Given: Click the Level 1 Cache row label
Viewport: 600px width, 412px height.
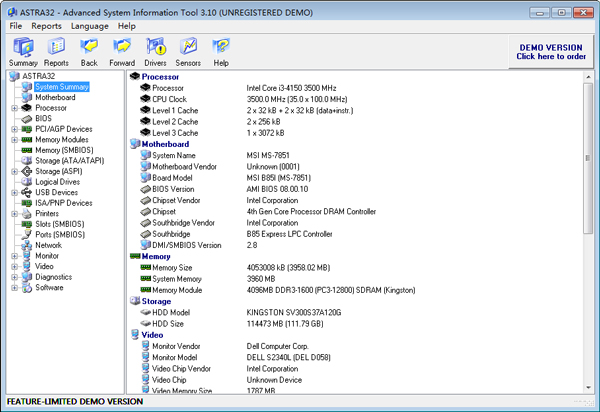Looking at the screenshot, I should tap(175, 111).
